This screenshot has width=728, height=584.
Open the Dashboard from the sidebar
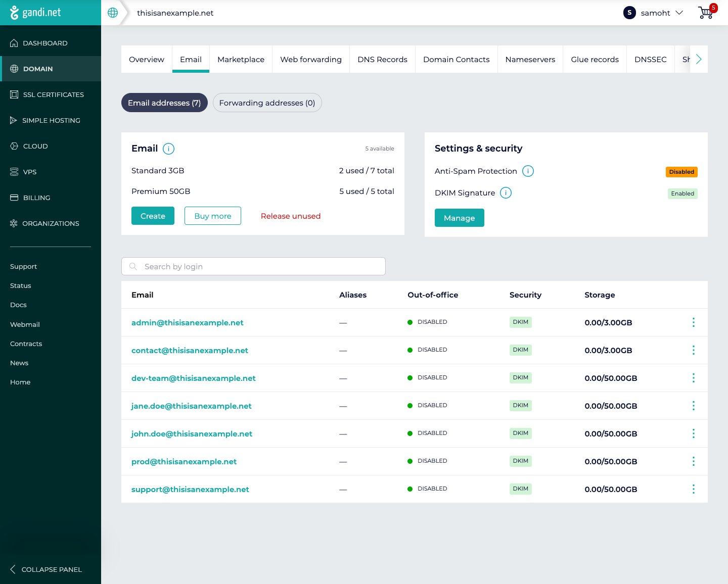(45, 43)
